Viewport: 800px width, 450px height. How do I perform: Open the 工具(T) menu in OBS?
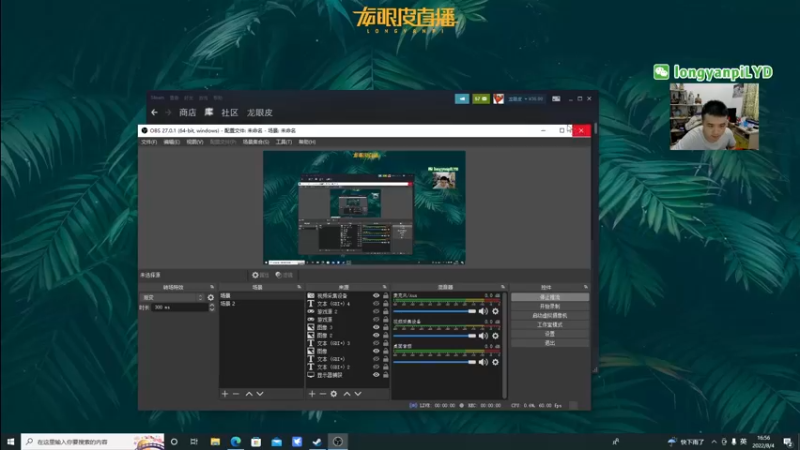[284, 142]
